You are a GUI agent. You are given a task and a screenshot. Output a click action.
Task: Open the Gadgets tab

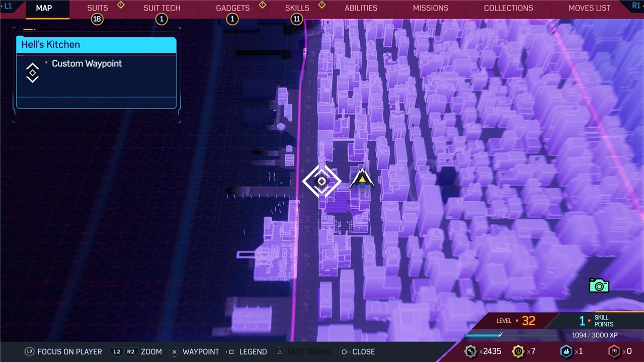point(232,8)
